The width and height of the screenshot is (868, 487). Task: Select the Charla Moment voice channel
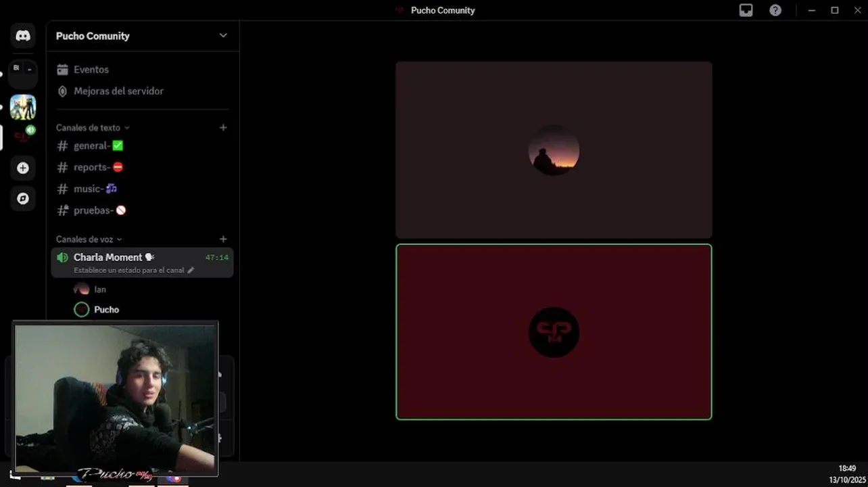pyautogui.click(x=143, y=262)
